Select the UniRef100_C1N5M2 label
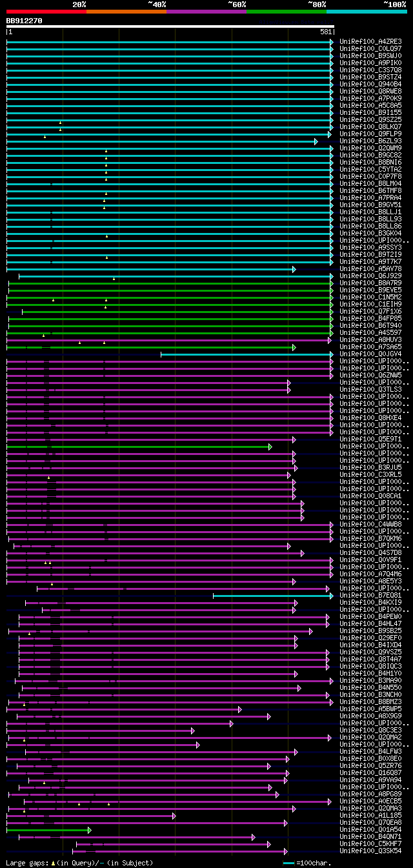 370,297
